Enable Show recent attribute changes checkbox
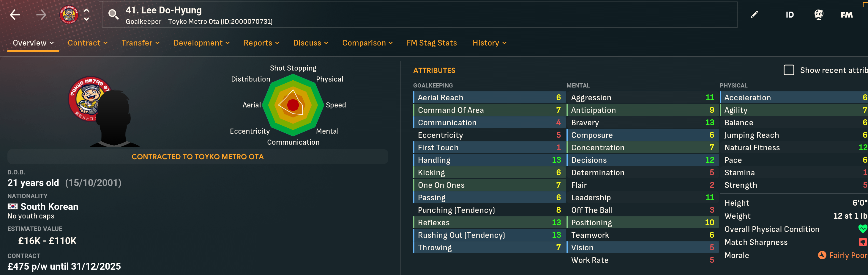The width and height of the screenshot is (868, 275). click(x=789, y=70)
